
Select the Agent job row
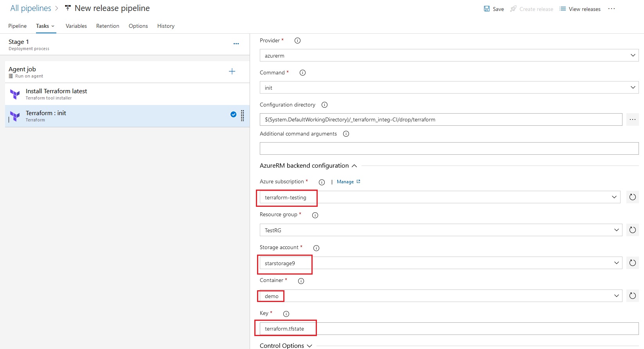127,72
